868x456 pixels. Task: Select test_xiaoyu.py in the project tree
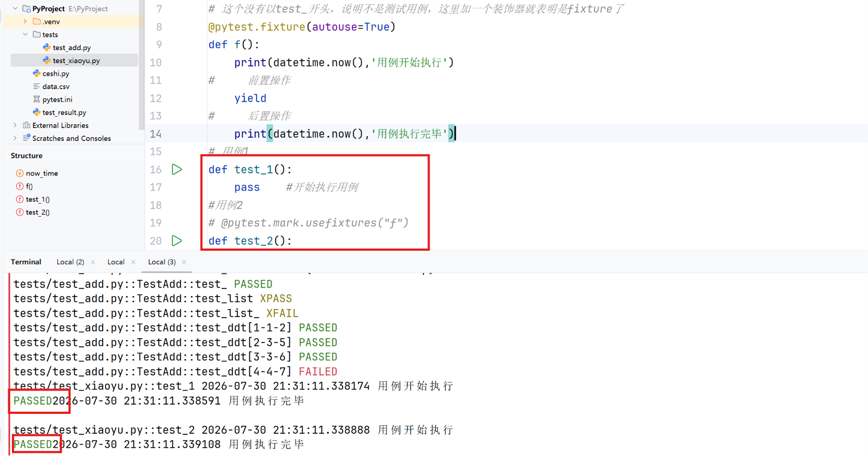[76, 61]
